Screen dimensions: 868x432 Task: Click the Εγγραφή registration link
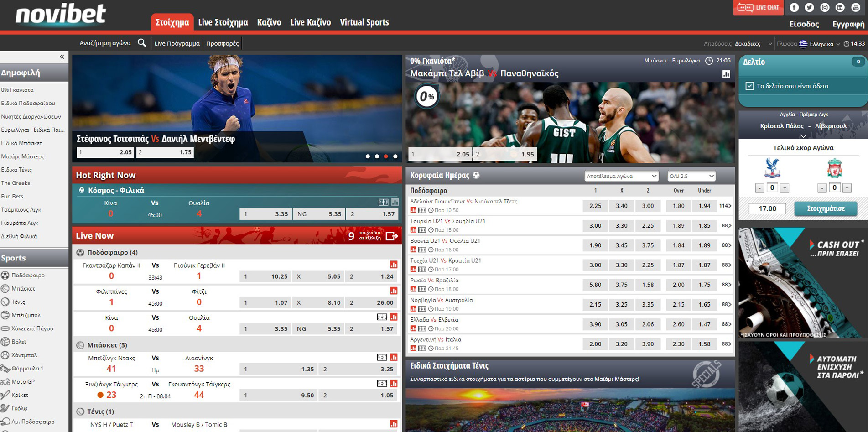[x=848, y=24]
